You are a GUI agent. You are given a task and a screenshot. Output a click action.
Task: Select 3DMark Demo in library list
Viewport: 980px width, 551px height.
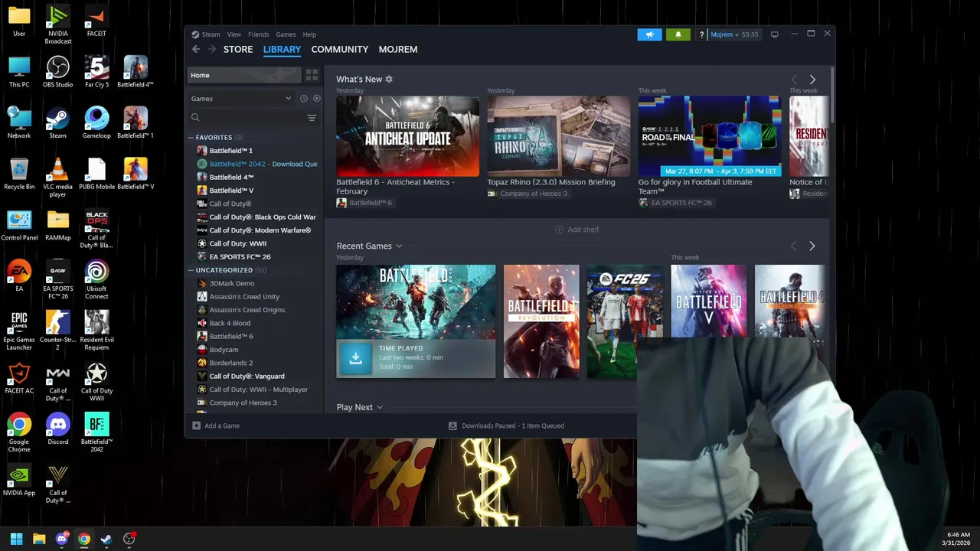pyautogui.click(x=232, y=283)
